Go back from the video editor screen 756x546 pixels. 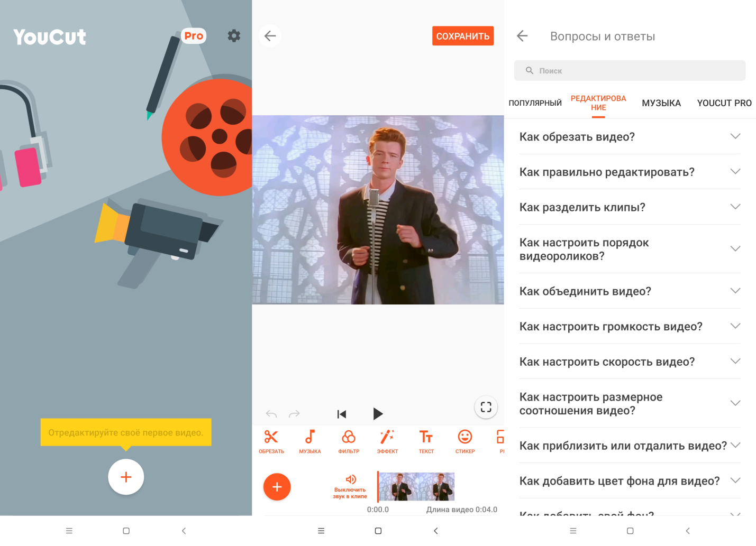[270, 36]
